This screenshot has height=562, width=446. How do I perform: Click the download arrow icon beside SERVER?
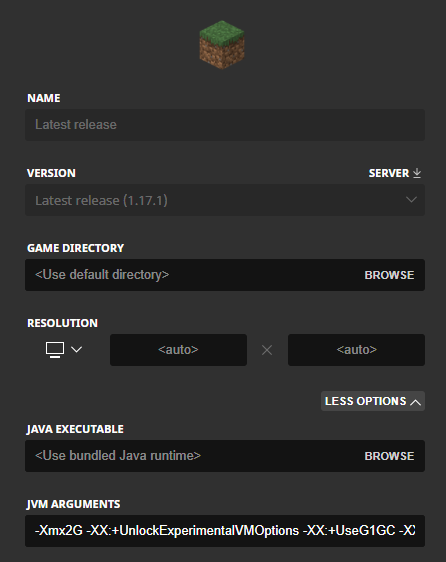[x=417, y=173]
